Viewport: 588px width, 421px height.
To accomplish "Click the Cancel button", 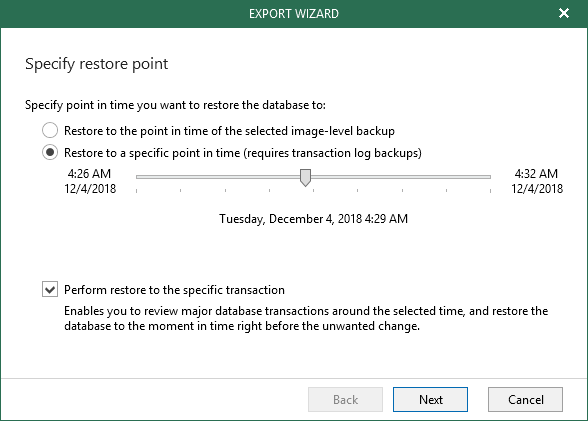I will 525,400.
